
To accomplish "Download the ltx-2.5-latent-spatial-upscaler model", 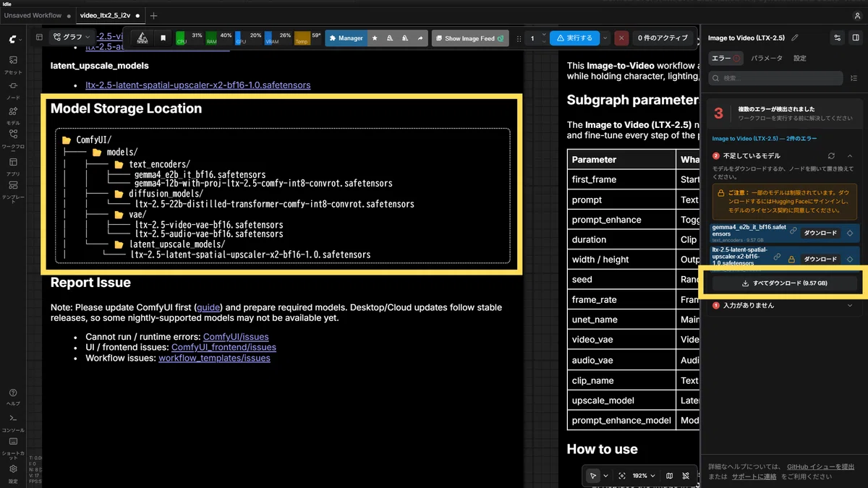I will tap(821, 258).
